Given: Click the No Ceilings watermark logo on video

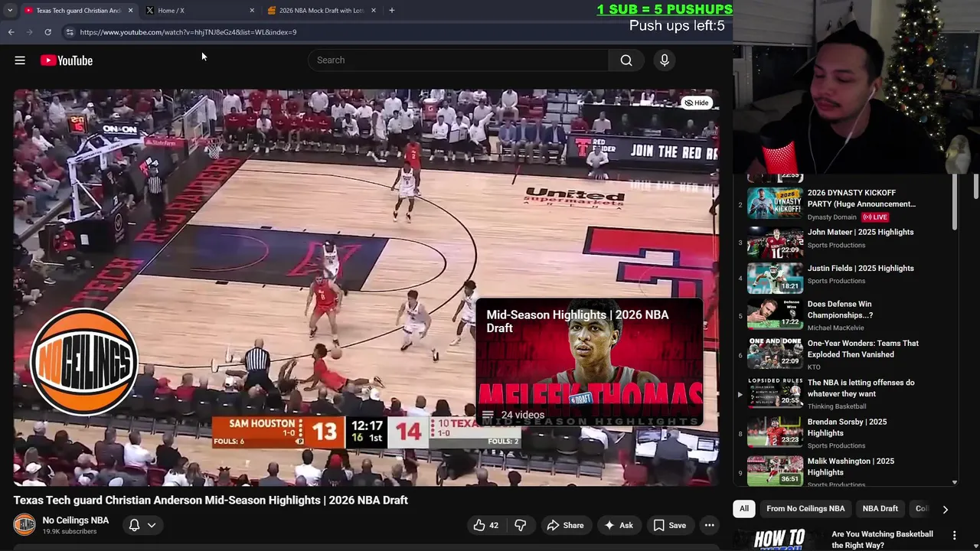Looking at the screenshot, I should pos(84,361).
